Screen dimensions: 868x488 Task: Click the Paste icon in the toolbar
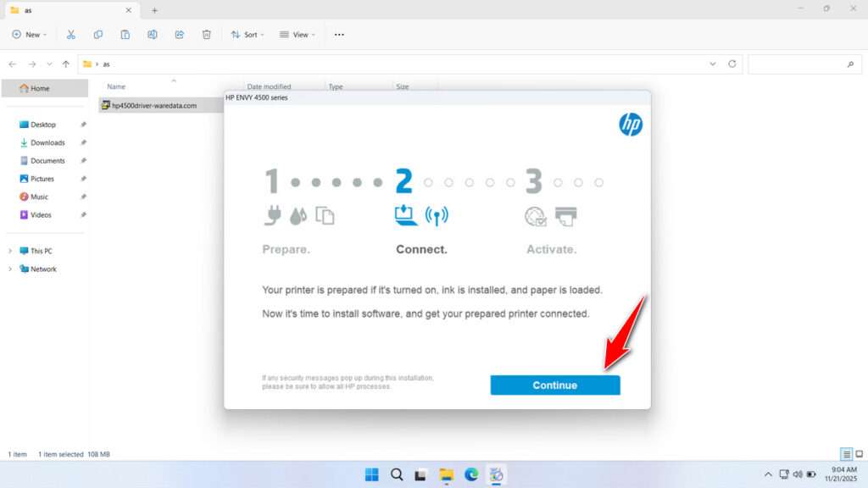coord(125,34)
